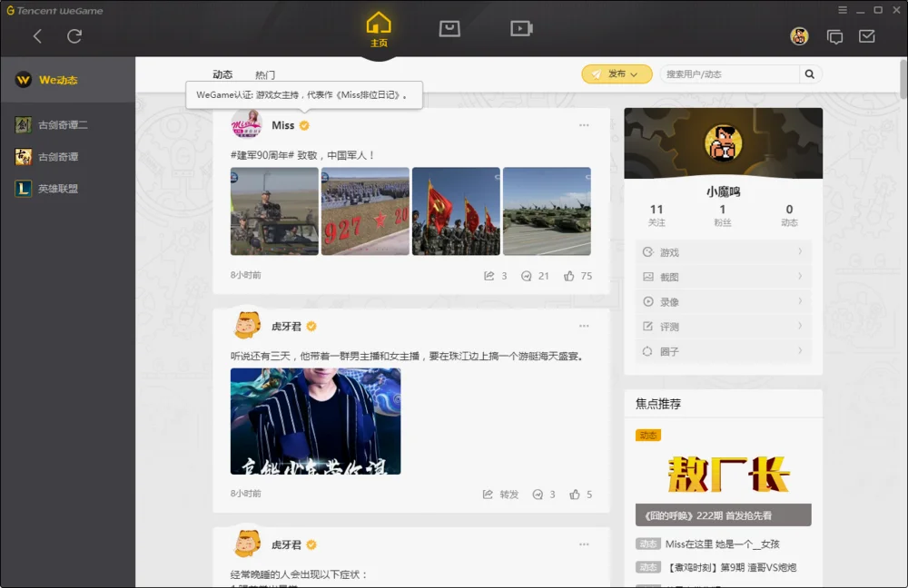This screenshot has height=588, width=908.
Task: Open the store shopping bag icon
Action: coord(449,28)
